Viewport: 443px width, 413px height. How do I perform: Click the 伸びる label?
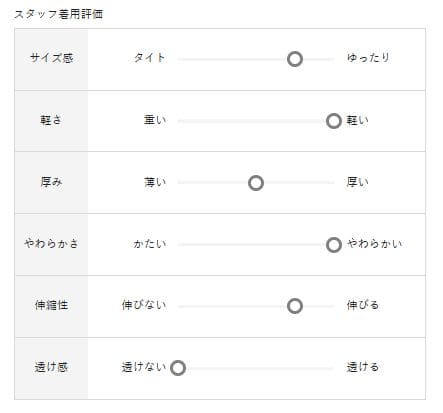pyautogui.click(x=363, y=305)
